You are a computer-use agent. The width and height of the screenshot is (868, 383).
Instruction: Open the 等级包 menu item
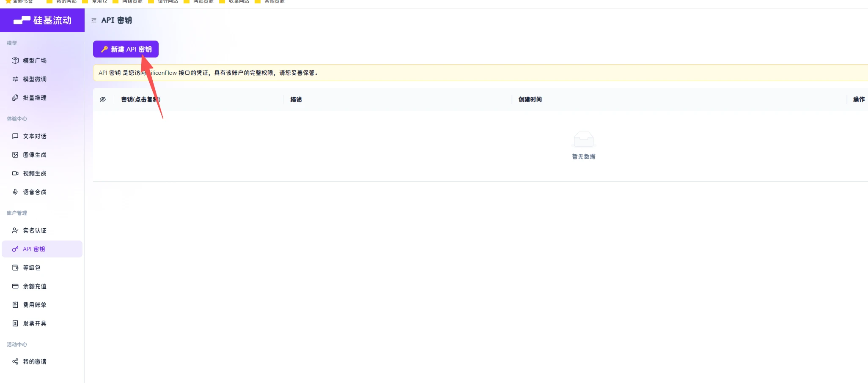pyautogui.click(x=31, y=268)
